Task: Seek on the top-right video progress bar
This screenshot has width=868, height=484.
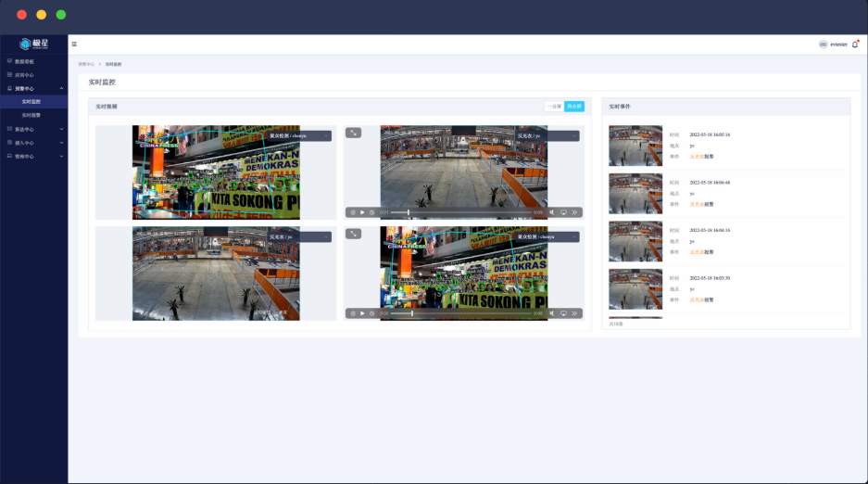Action: click(x=461, y=212)
